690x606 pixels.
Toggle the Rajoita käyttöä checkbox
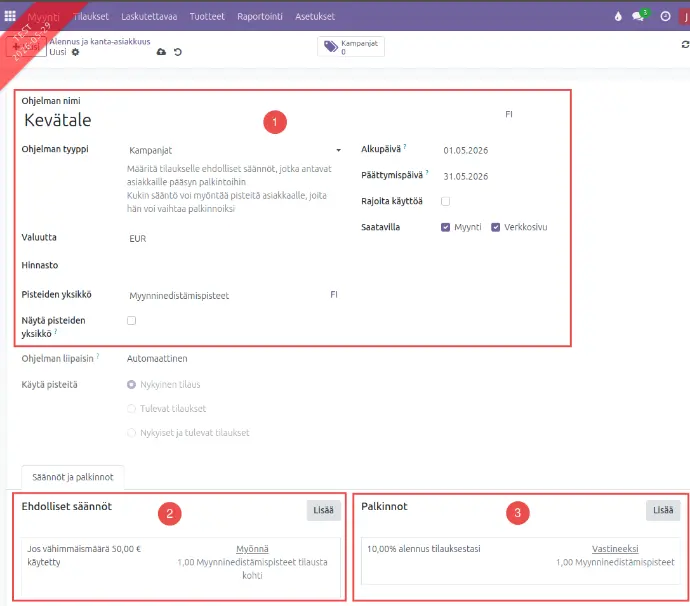(445, 201)
